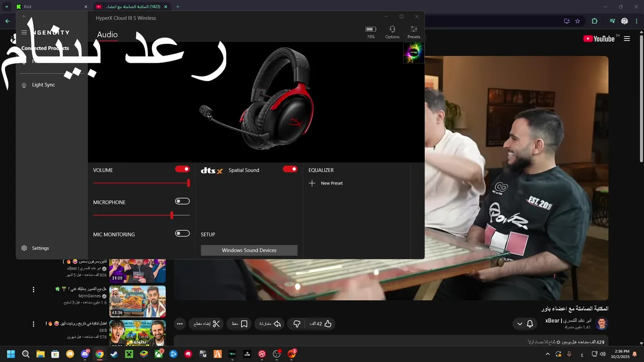Go back in Chrome

[x=7, y=21]
